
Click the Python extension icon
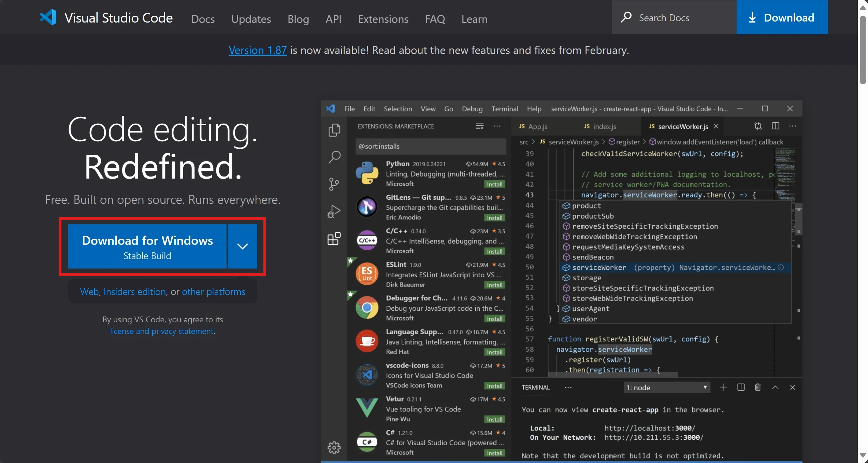tap(367, 173)
